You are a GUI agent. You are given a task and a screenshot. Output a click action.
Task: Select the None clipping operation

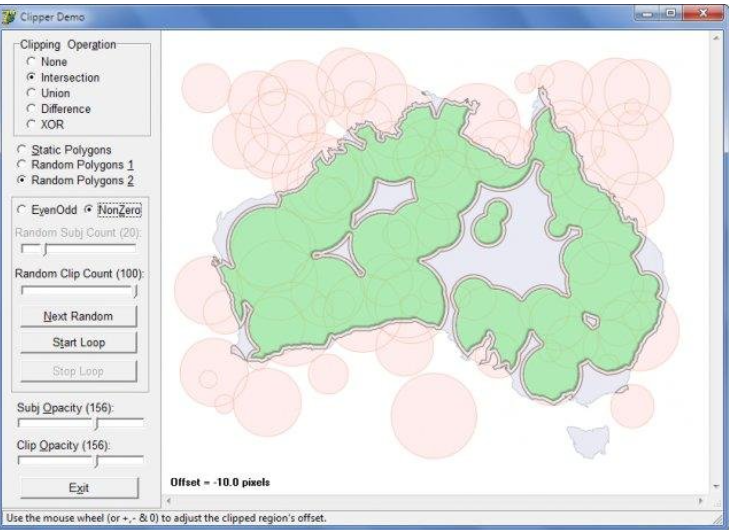click(32, 62)
